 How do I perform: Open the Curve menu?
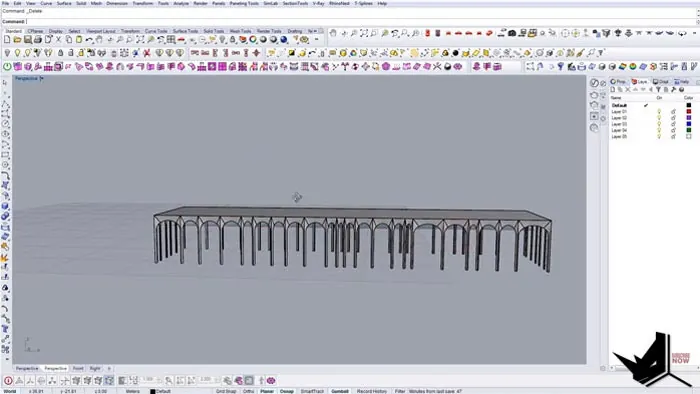(x=46, y=3)
